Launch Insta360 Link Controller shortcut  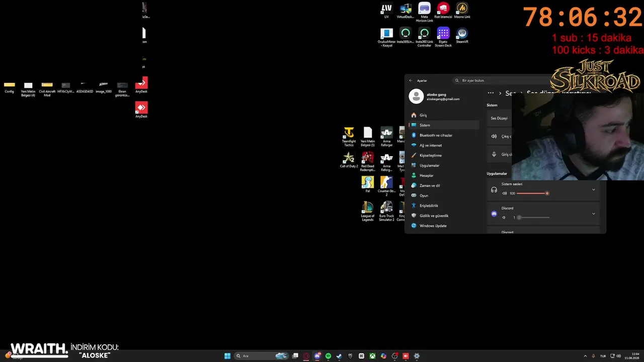tap(424, 38)
